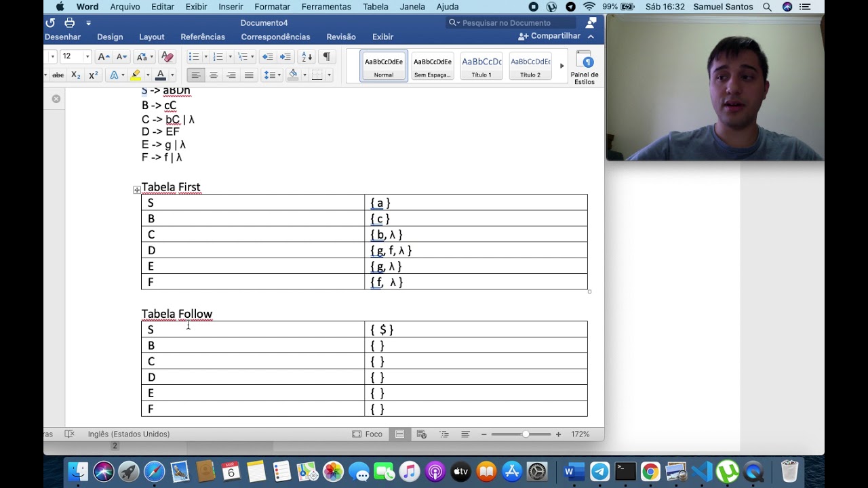Image resolution: width=868 pixels, height=488 pixels.
Task: Apply a numbered list
Action: 218,57
